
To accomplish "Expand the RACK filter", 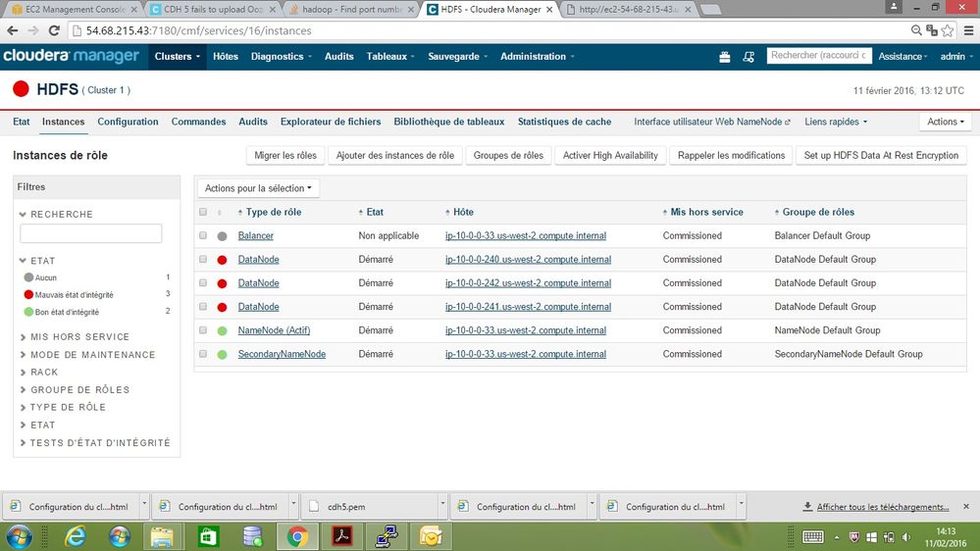I will 38,373.
